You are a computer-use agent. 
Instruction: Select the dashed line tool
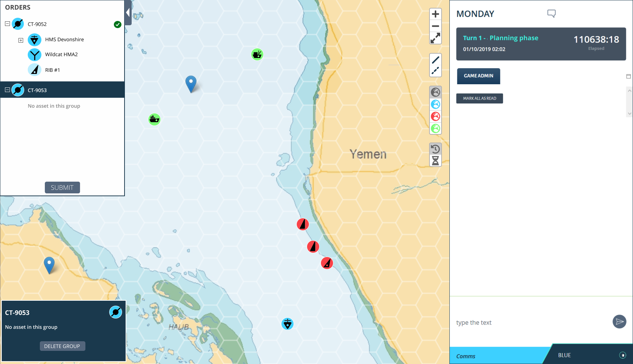pyautogui.click(x=436, y=71)
